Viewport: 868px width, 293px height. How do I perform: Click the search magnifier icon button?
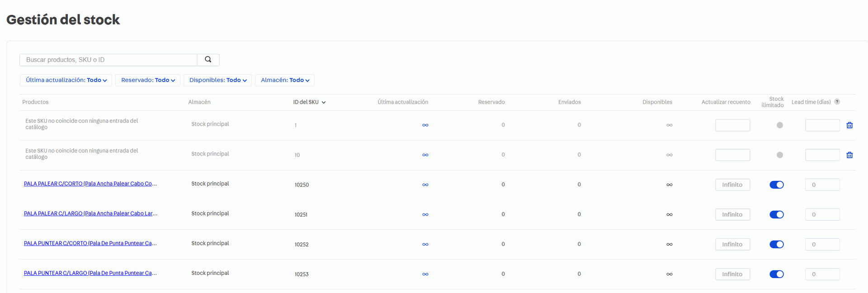click(x=208, y=60)
